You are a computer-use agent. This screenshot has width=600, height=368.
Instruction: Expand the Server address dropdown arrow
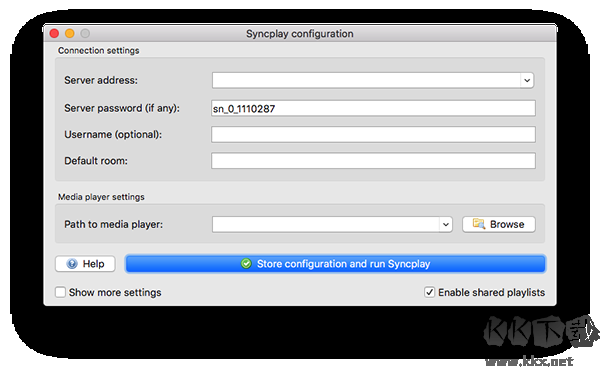(x=527, y=80)
